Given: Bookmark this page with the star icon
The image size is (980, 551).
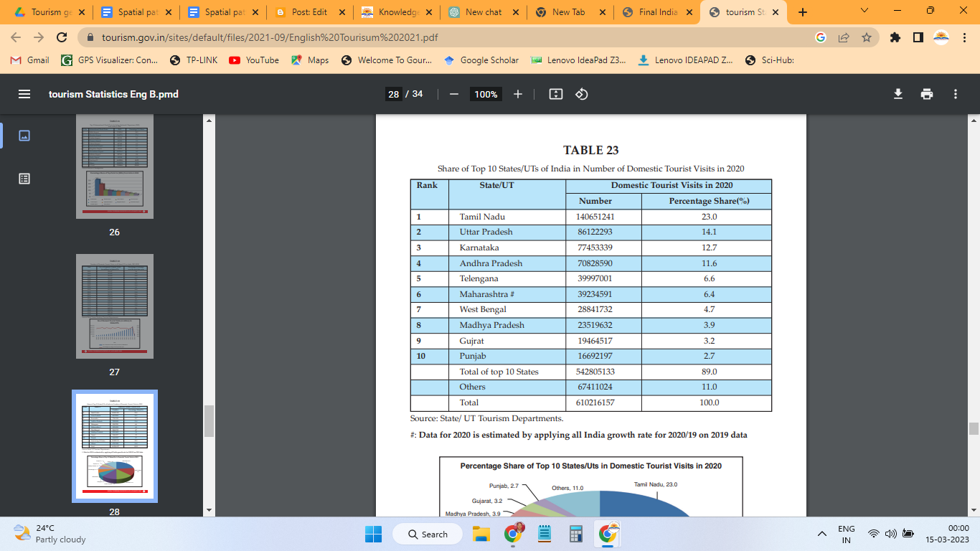Looking at the screenshot, I should click(x=866, y=37).
